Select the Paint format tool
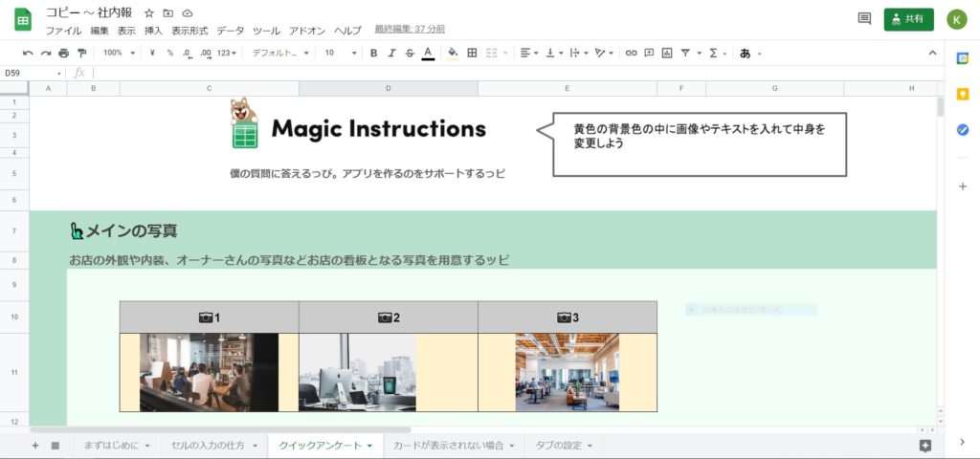980x459 pixels. [x=81, y=53]
